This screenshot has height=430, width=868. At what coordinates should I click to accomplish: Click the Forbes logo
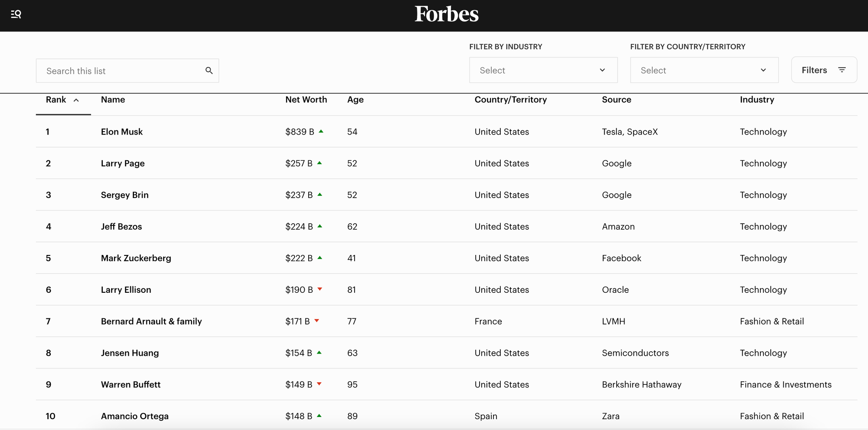tap(447, 14)
